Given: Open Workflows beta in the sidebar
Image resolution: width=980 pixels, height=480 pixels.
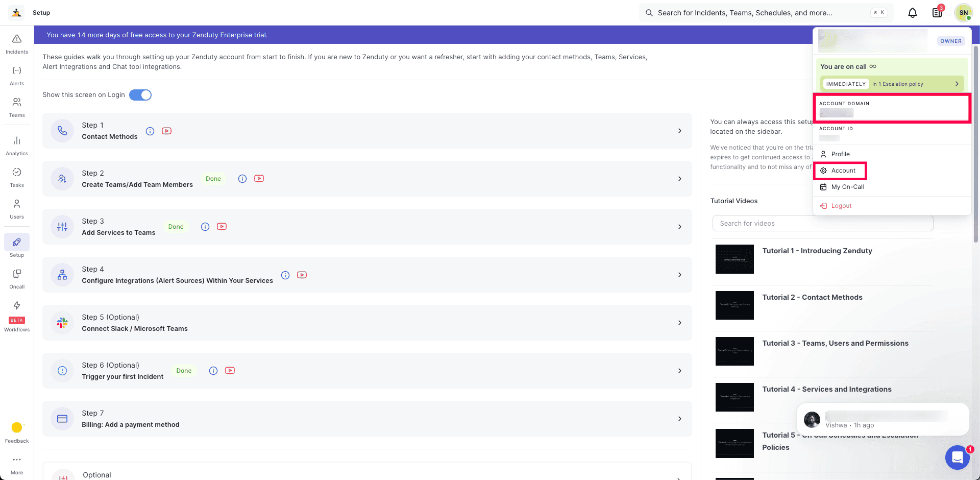Looking at the screenshot, I should click(x=17, y=317).
